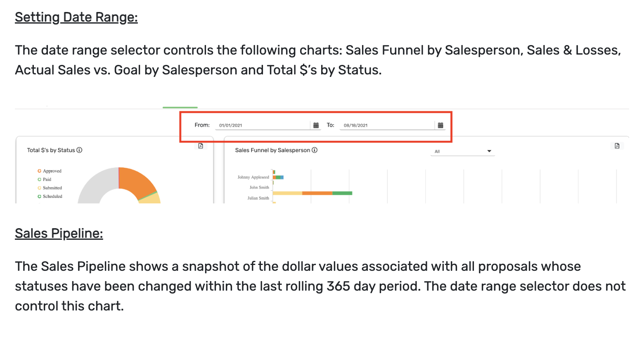Image resolution: width=644 pixels, height=339 pixels.
Task: Export Total $'s by Status as PDF
Action: coord(201,146)
